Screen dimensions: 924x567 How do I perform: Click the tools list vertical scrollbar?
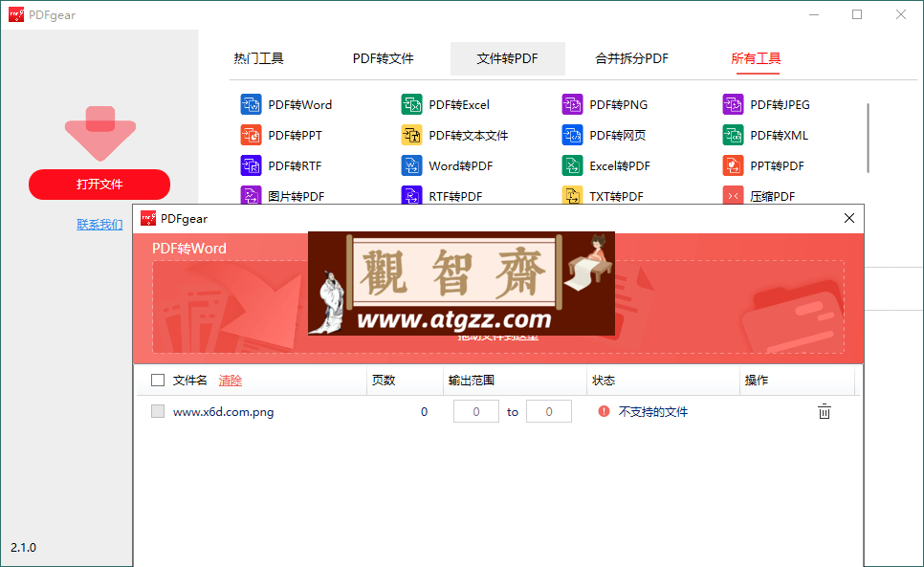click(868, 139)
